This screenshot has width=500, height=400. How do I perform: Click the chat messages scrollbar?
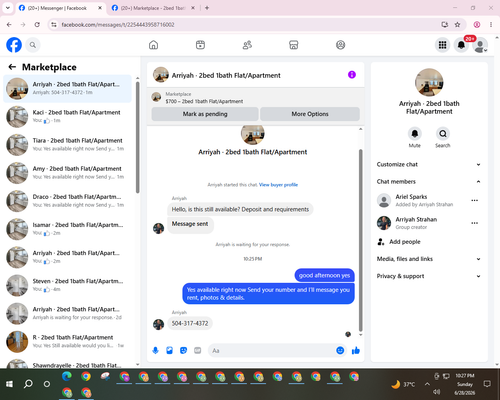[360, 240]
